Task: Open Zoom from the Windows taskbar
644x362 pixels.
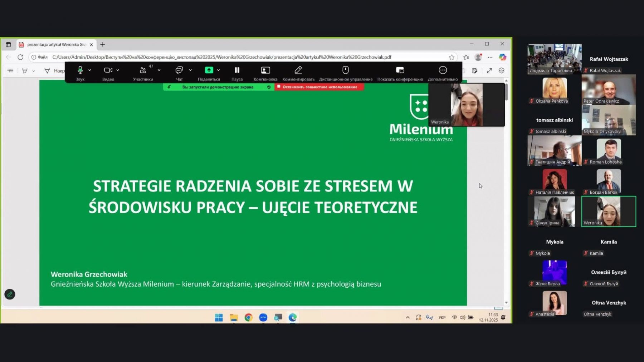Action: click(263, 317)
